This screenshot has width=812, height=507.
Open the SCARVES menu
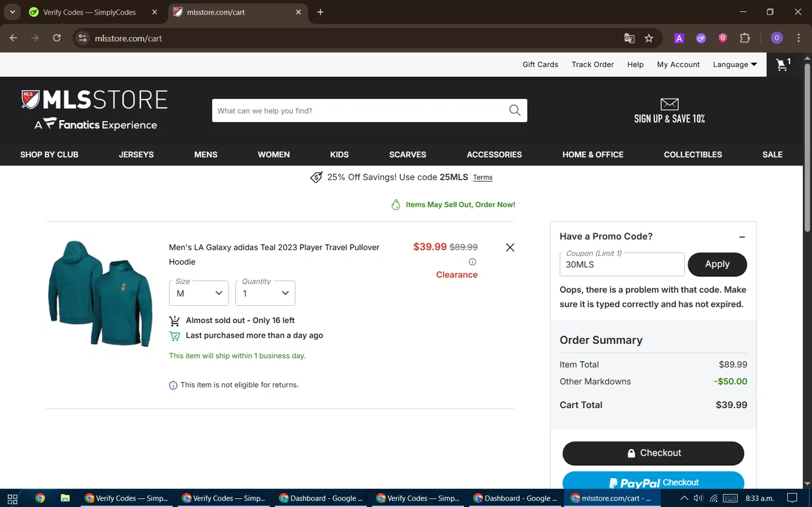(408, 155)
